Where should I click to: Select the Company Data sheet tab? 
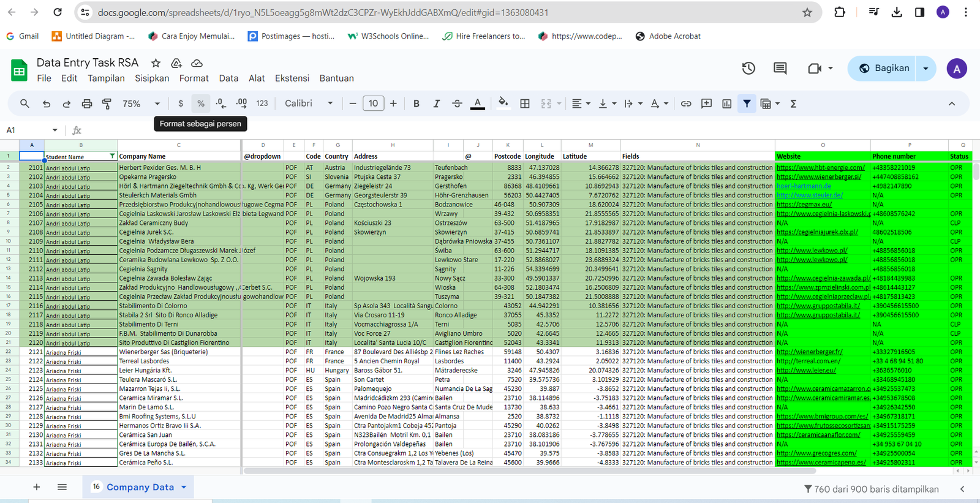(x=140, y=487)
